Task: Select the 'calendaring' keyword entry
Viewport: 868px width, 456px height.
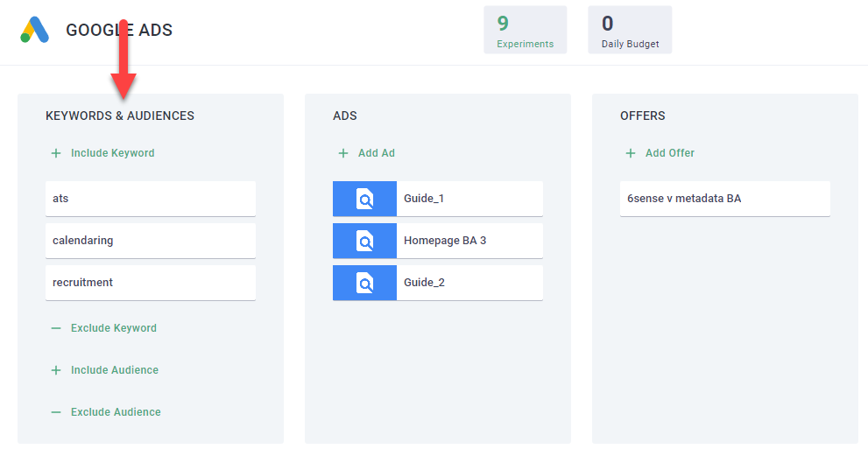Action: tap(150, 241)
